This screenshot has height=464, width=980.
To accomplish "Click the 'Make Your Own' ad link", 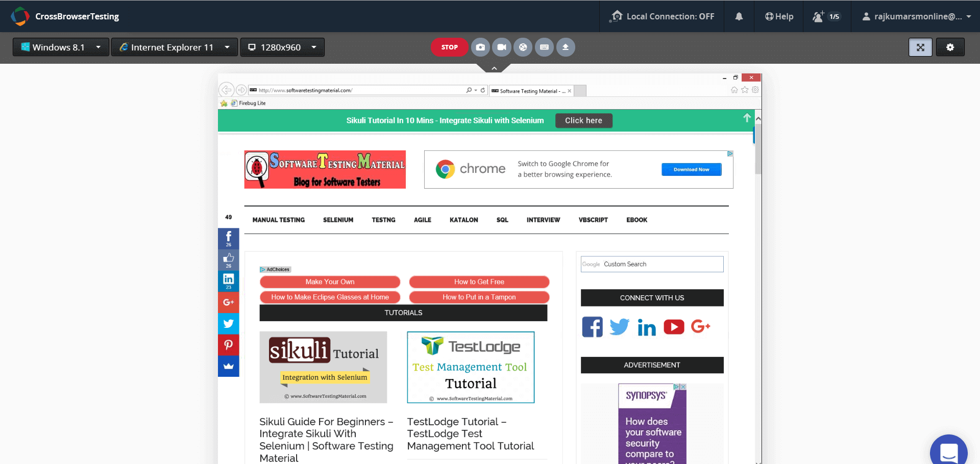I will click(x=330, y=281).
